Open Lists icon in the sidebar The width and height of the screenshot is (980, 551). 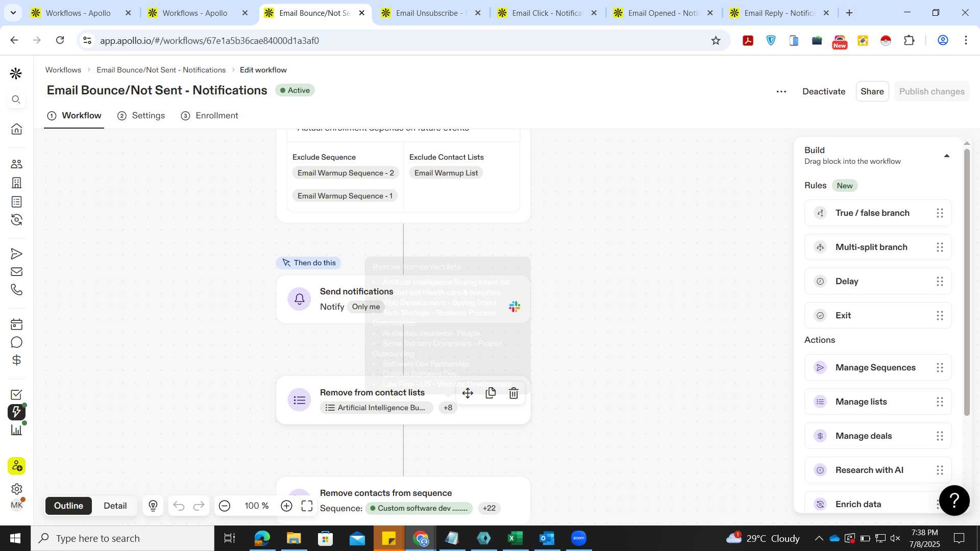pos(16,202)
